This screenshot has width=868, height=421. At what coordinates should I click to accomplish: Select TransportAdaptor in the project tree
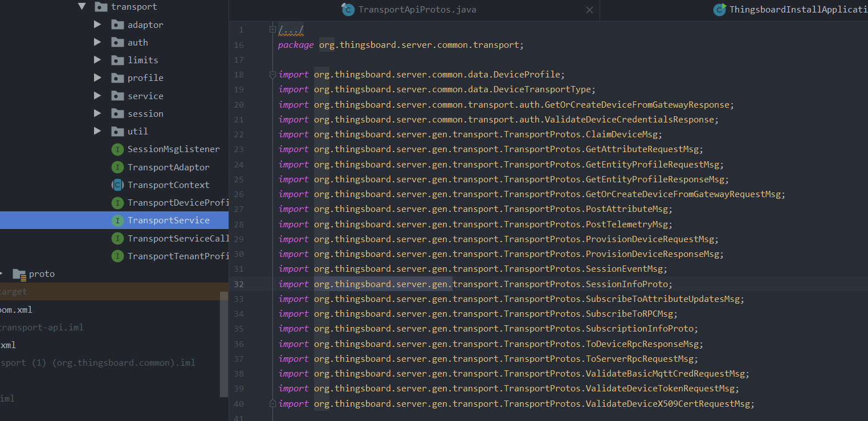[x=168, y=167]
